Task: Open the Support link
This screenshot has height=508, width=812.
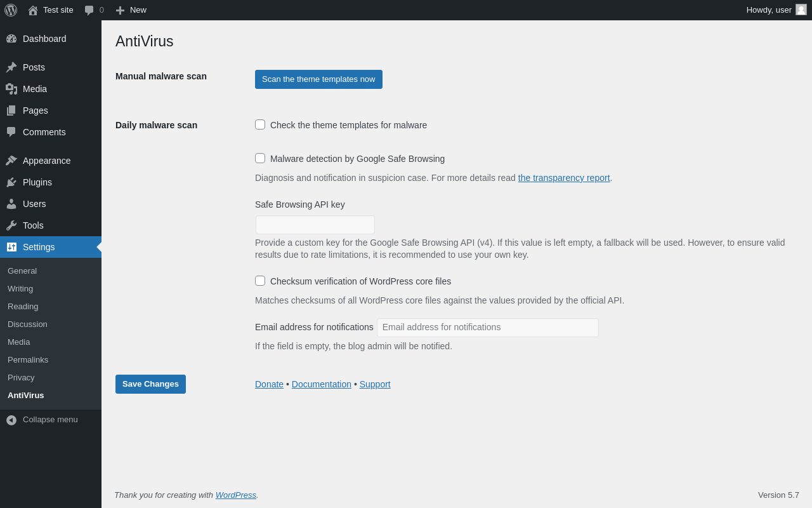Action: click(x=375, y=384)
